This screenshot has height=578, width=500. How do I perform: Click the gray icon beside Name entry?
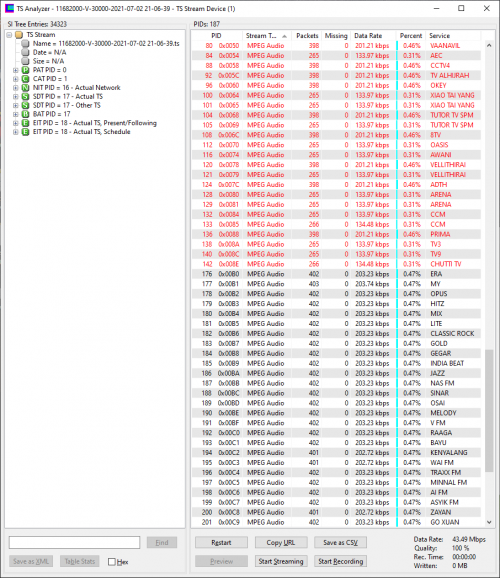(25, 43)
